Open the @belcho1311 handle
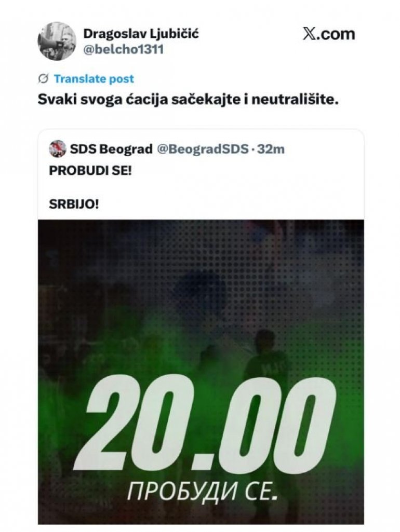 pyautogui.click(x=124, y=49)
